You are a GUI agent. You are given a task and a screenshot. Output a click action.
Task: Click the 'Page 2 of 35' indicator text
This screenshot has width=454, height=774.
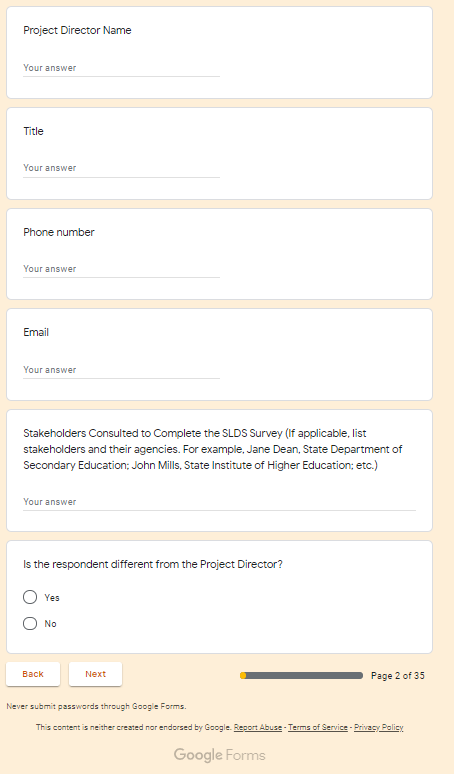pos(398,676)
